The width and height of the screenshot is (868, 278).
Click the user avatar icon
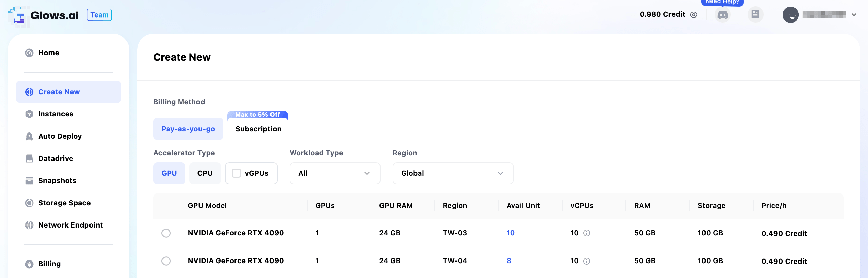790,15
